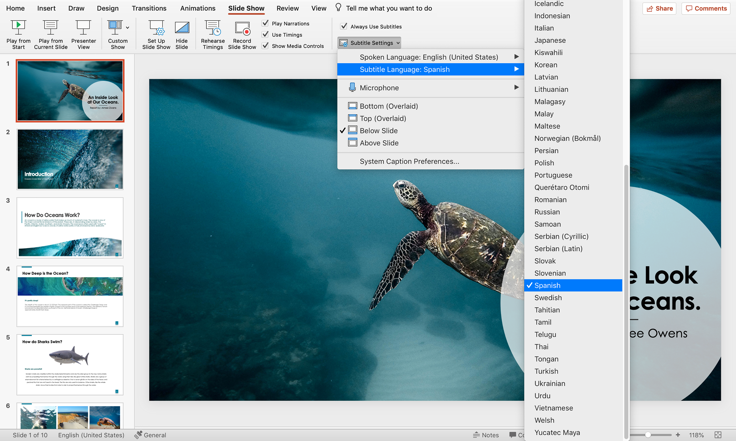
Task: Click the Hide Slide icon
Action: tap(182, 28)
